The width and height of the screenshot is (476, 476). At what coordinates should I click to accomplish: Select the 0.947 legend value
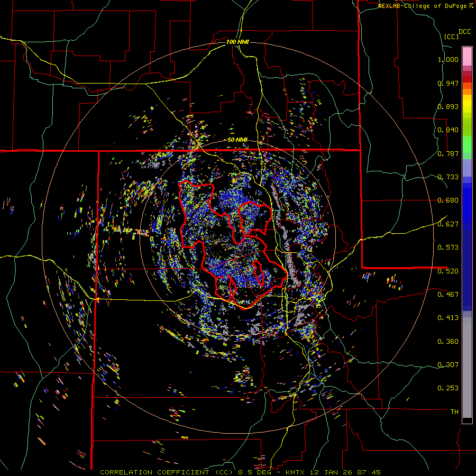pyautogui.click(x=448, y=83)
